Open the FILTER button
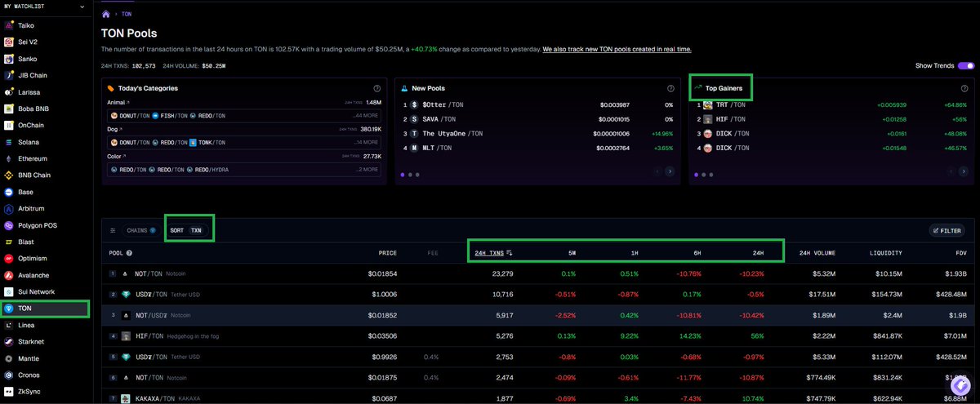The image size is (980, 404). pos(947,231)
